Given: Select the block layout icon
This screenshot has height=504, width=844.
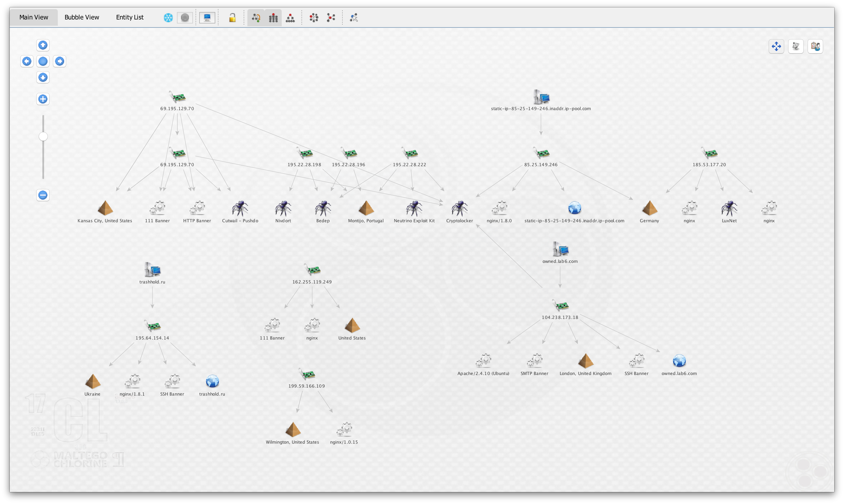Looking at the screenshot, I should pyautogui.click(x=273, y=18).
